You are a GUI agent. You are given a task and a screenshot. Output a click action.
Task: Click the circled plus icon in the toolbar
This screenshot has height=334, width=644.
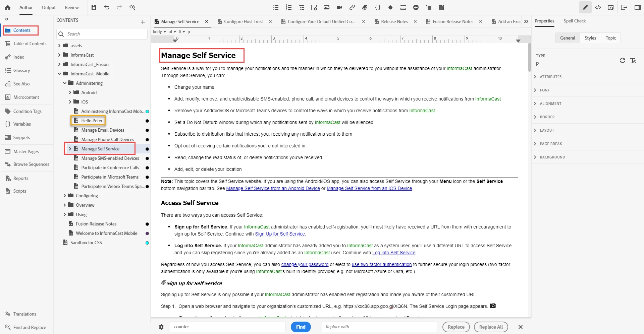pyautogui.click(x=416, y=7)
